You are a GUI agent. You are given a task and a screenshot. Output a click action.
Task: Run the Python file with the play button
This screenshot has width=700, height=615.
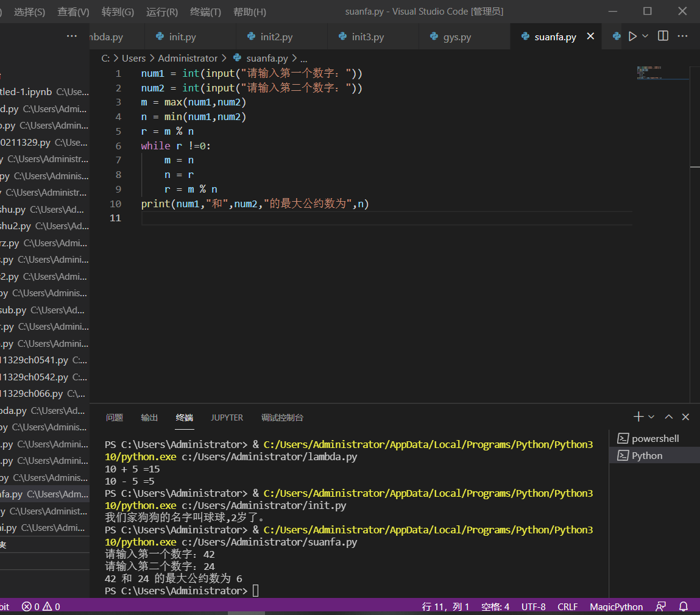click(x=632, y=37)
